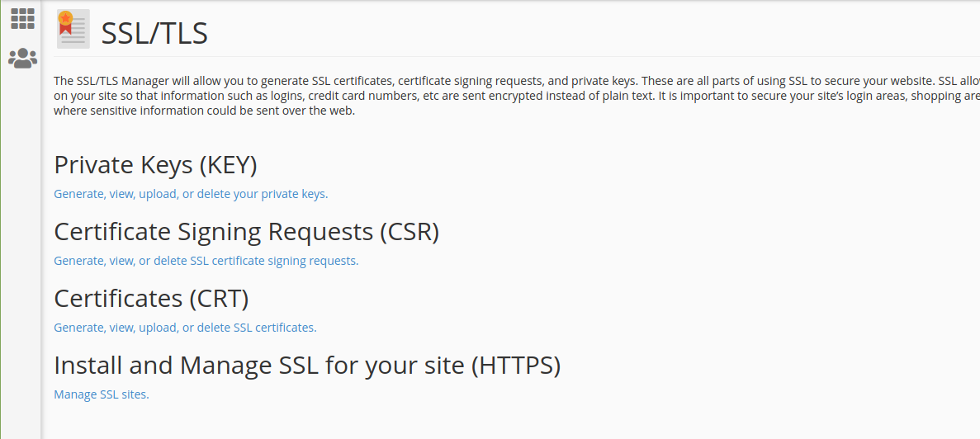The image size is (980, 439).
Task: Open the User Manager people icon
Action: click(x=22, y=58)
